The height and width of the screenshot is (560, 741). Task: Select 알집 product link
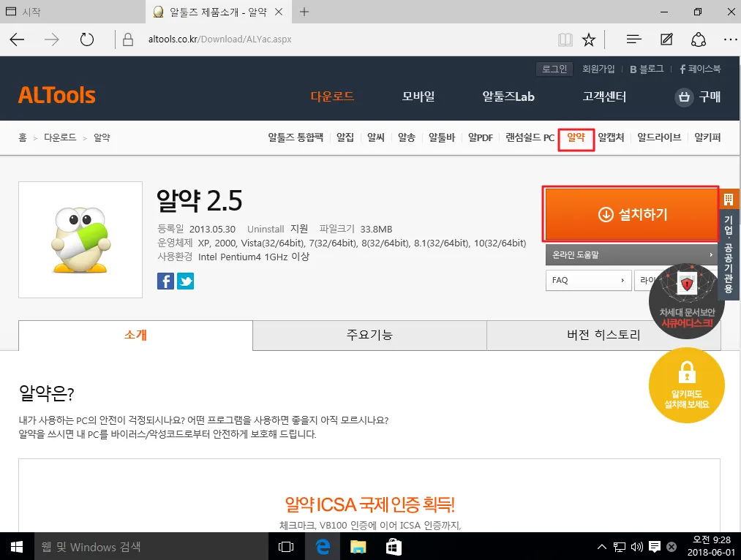click(x=345, y=137)
